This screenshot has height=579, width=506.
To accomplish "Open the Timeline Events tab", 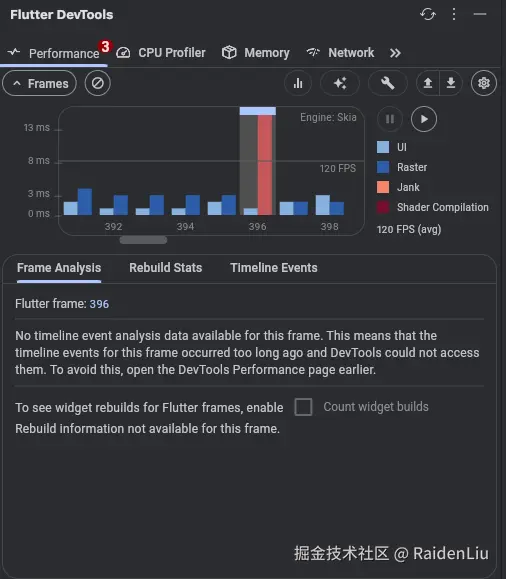I will click(x=274, y=268).
